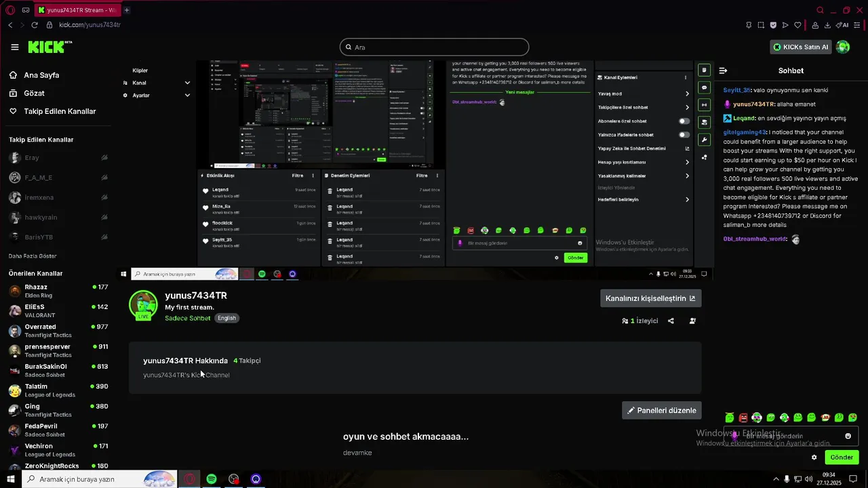Switch to the yunus7434TR Stream browser tab
The image size is (868, 488).
(77, 10)
